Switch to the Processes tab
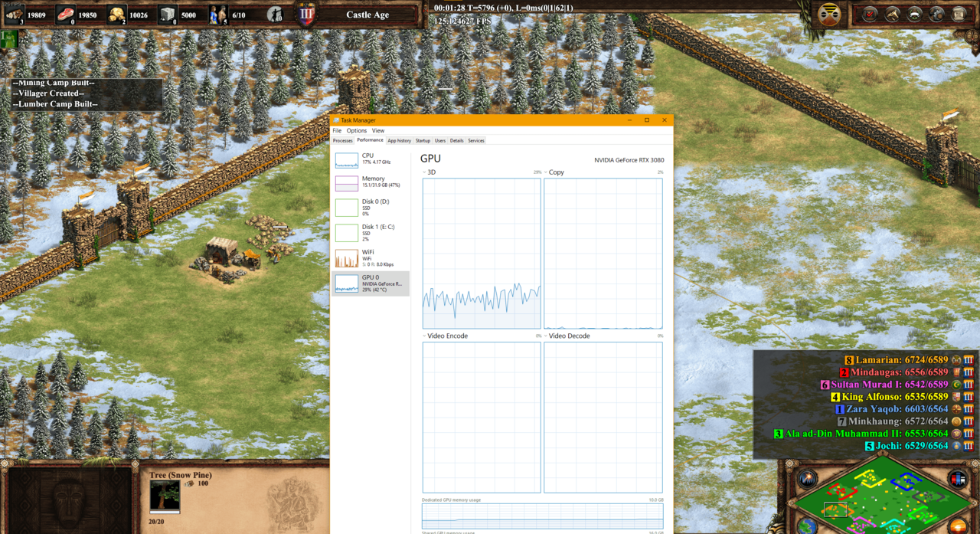Screen dimensions: 980x534 [343, 141]
